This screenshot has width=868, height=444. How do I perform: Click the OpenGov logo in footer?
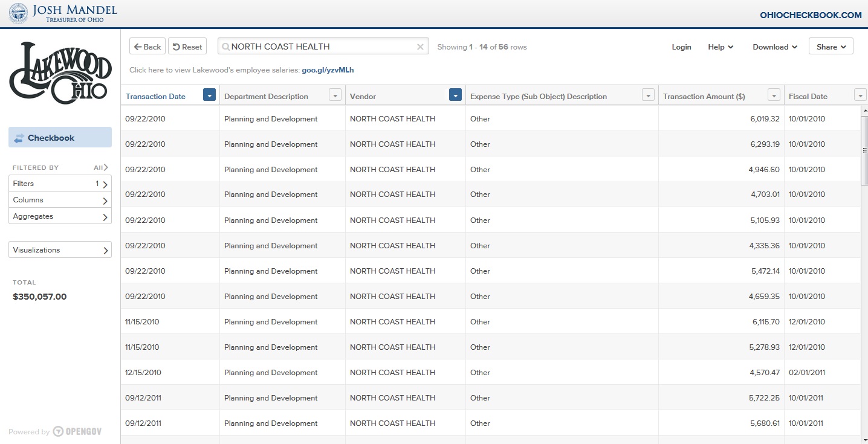click(77, 431)
